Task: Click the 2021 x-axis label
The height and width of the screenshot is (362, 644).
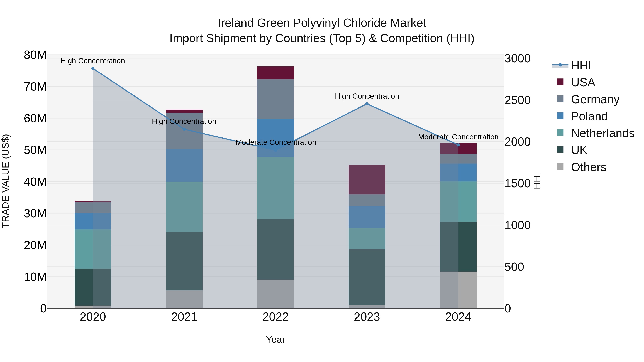Action: pos(184,317)
